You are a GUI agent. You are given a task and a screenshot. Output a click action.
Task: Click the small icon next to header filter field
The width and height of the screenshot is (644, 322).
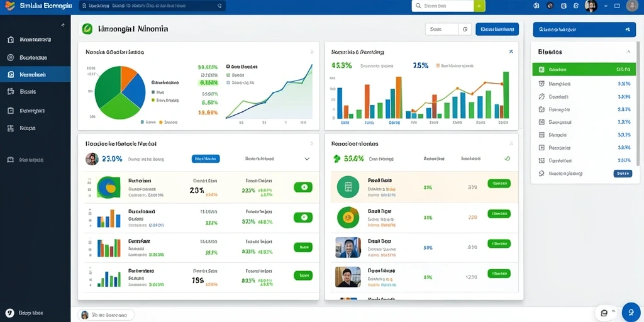465,29
